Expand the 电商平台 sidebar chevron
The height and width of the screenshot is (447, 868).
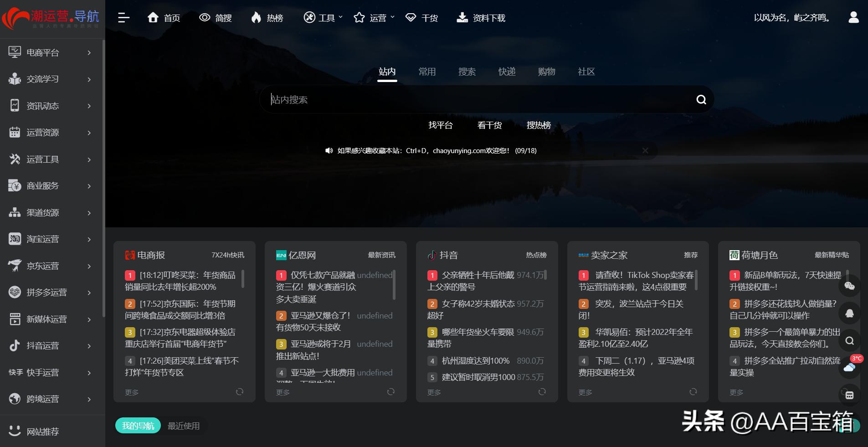click(x=89, y=52)
